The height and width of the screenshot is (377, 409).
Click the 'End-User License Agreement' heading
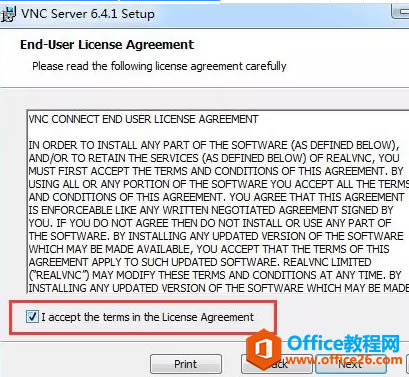107,45
